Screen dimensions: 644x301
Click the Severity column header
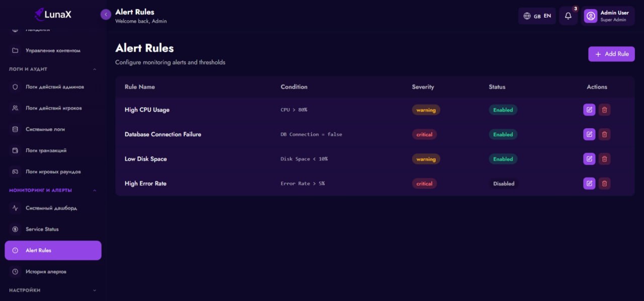(423, 87)
